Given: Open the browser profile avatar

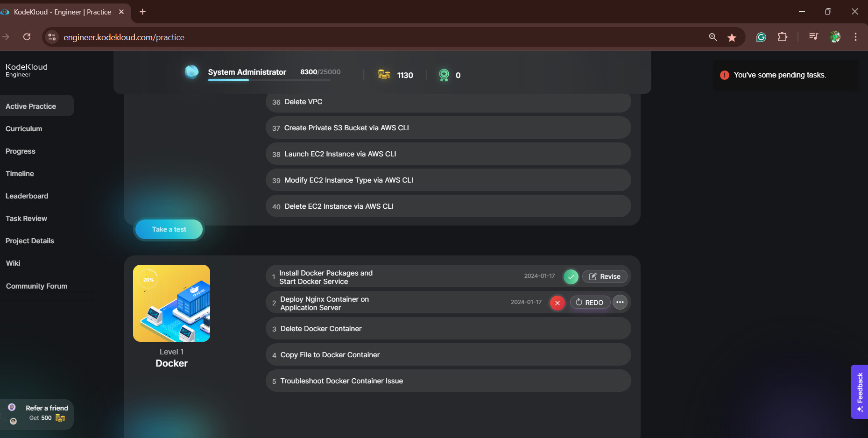Looking at the screenshot, I should [x=835, y=37].
